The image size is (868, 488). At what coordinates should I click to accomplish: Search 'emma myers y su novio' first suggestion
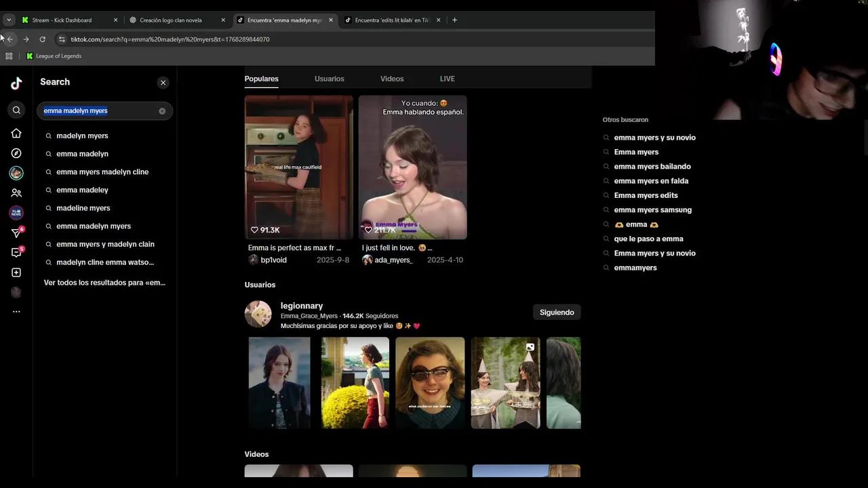[654, 138]
